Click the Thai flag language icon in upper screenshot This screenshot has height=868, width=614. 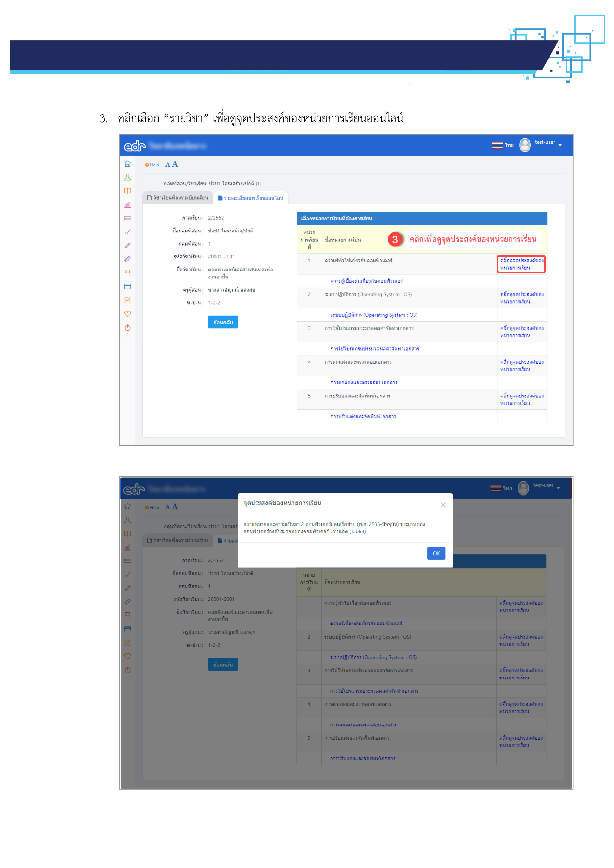click(x=497, y=145)
